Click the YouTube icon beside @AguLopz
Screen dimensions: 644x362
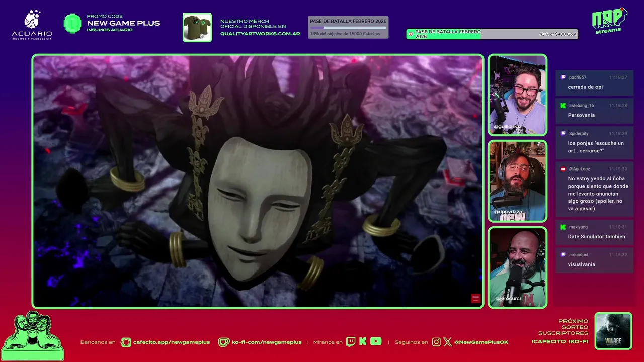(x=563, y=169)
